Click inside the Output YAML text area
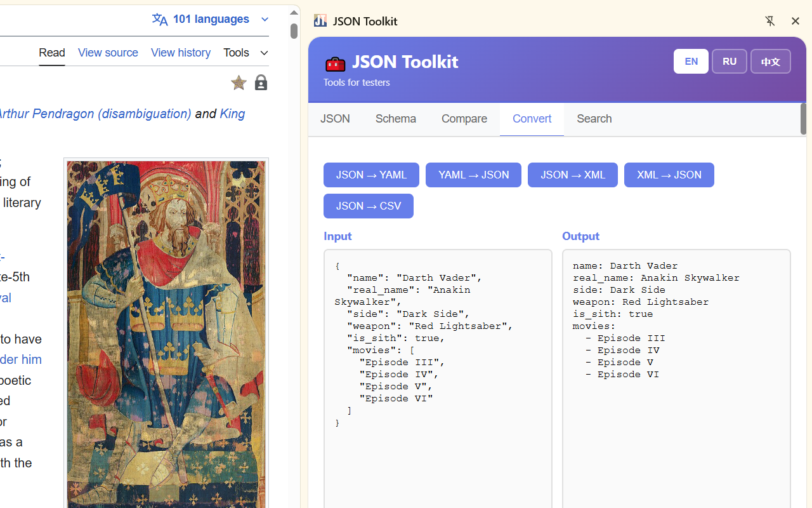This screenshot has height=508, width=812. [x=676, y=378]
